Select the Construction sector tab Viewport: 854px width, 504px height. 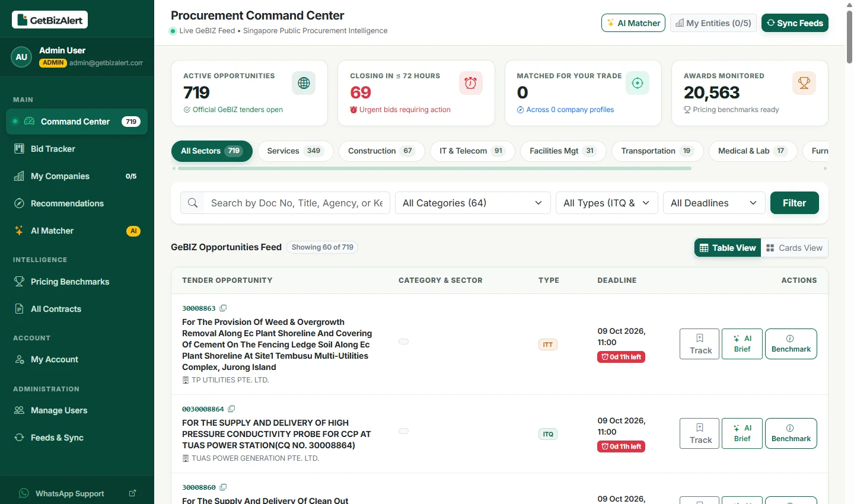click(381, 151)
